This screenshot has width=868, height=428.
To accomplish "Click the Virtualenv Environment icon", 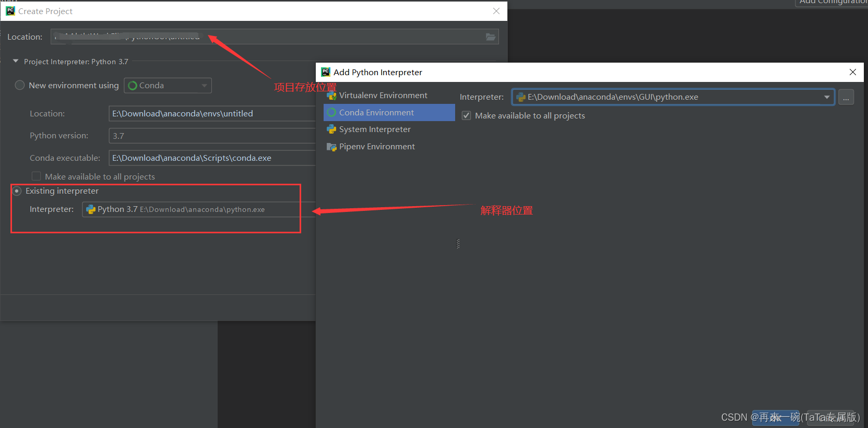I will click(x=331, y=96).
